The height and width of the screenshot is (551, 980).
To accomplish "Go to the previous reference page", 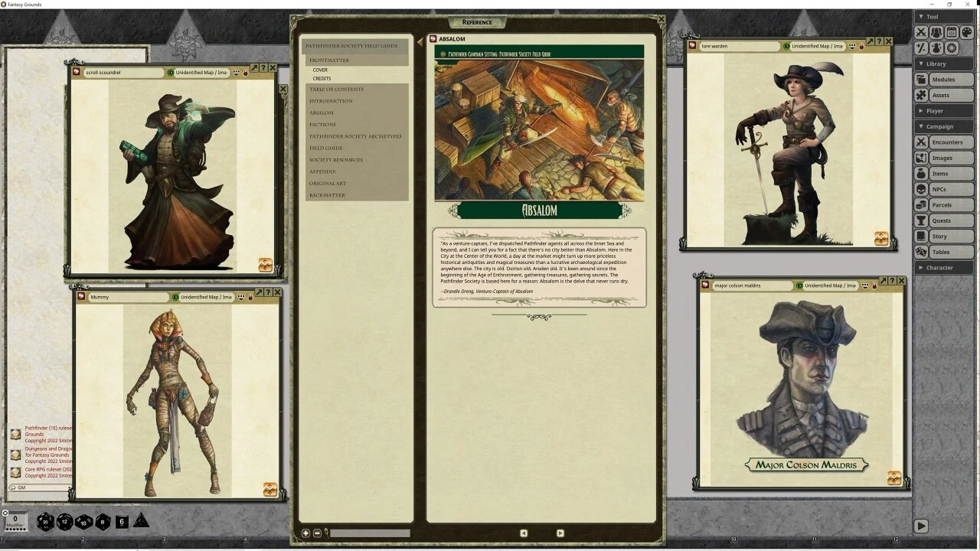I will [x=524, y=533].
